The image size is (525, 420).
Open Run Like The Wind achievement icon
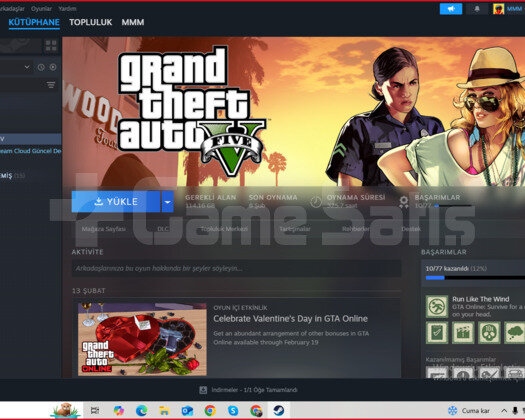tap(437, 306)
